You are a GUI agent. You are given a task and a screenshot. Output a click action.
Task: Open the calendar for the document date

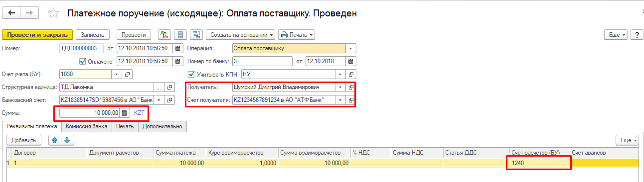click(178, 48)
